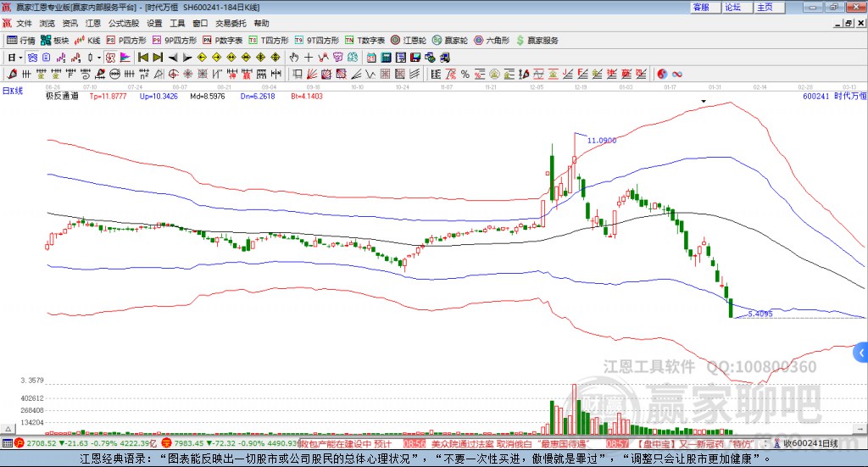Open the 赢家轮 wheel tool

[x=450, y=41]
